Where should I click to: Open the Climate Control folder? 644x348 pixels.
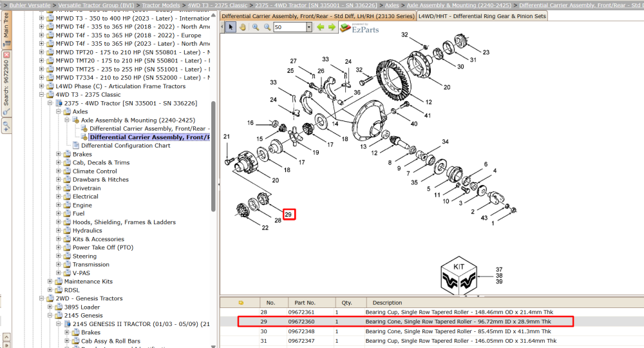pos(95,171)
